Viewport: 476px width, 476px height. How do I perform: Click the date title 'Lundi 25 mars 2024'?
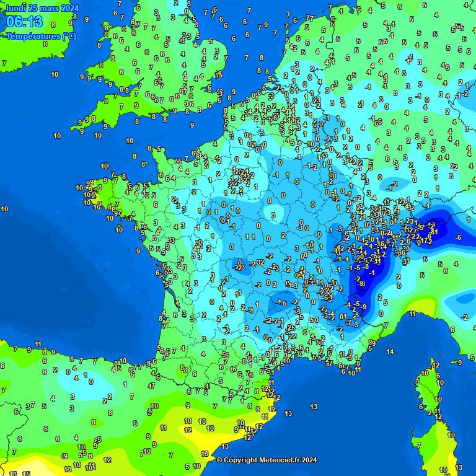[x=42, y=8]
